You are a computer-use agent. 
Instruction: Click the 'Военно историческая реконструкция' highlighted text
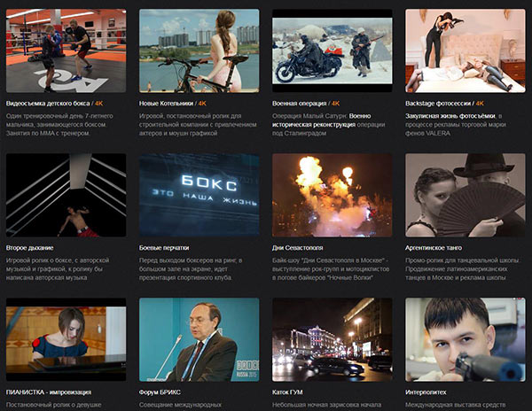click(321, 120)
